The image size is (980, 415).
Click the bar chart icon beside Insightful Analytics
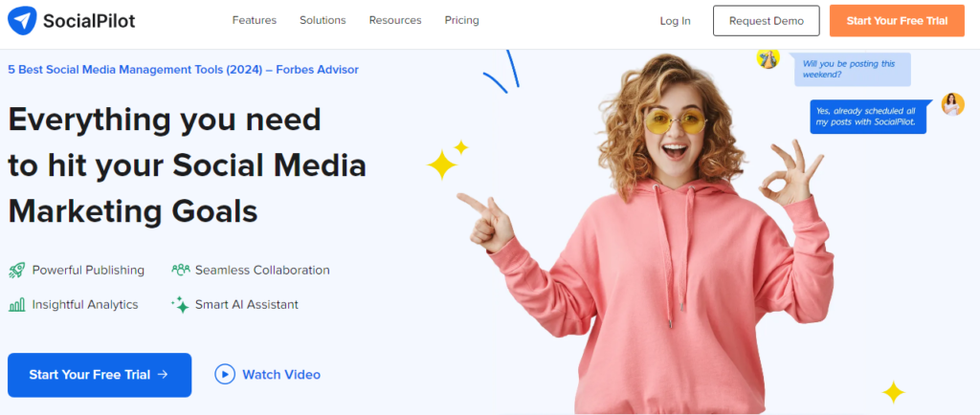pyautogui.click(x=17, y=304)
